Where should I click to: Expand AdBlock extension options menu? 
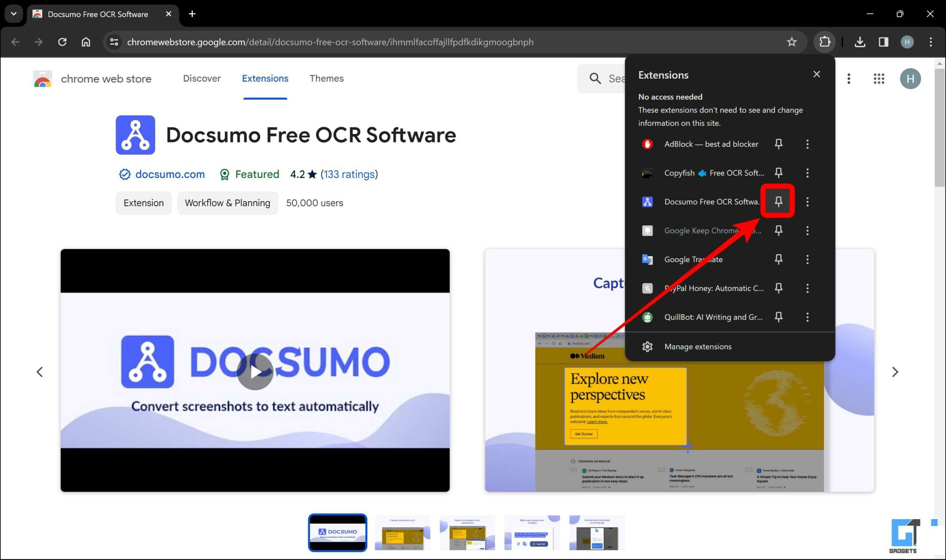tap(807, 143)
